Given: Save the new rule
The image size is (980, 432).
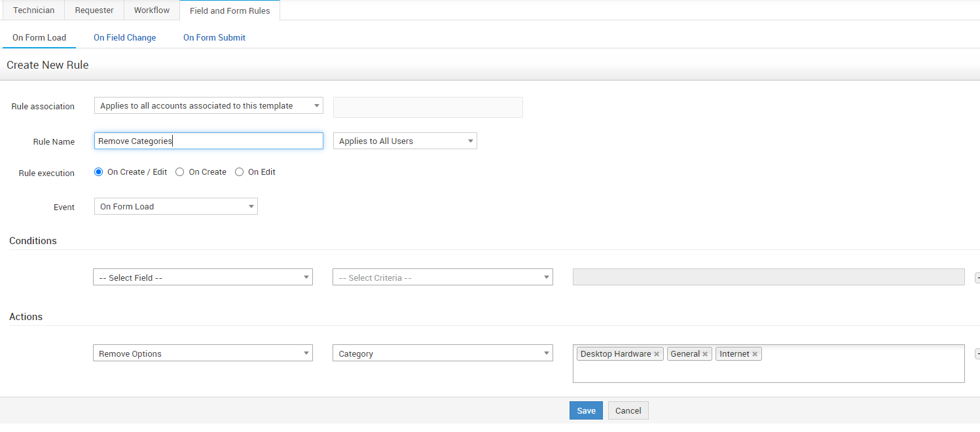Looking at the screenshot, I should (585, 410).
